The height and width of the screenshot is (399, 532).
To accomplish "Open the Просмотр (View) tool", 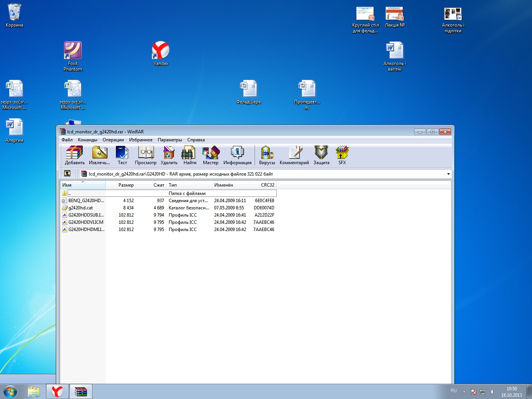I will pyautogui.click(x=146, y=155).
